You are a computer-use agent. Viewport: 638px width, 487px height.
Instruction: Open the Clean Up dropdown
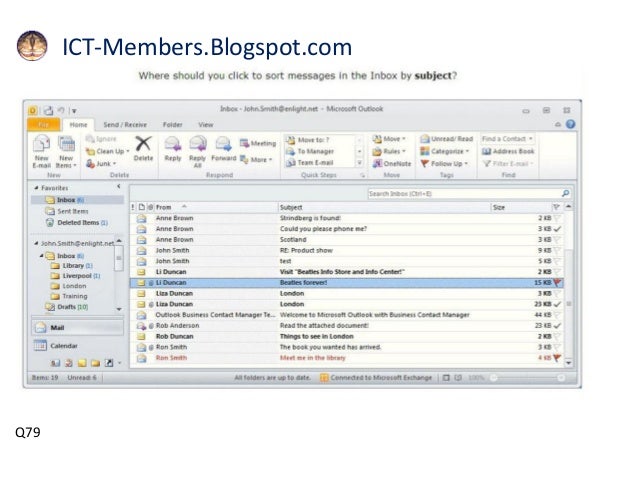coord(107,151)
